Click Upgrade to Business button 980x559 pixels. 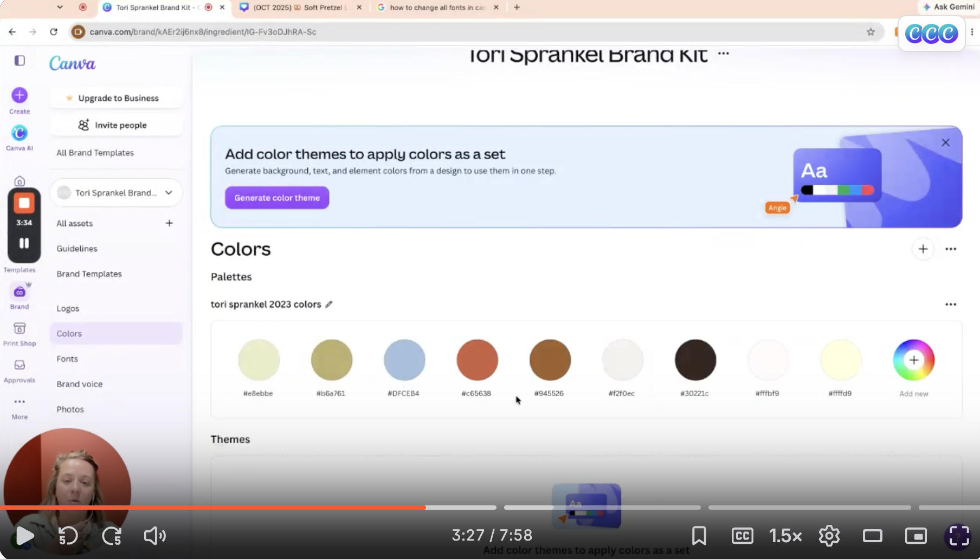click(116, 98)
